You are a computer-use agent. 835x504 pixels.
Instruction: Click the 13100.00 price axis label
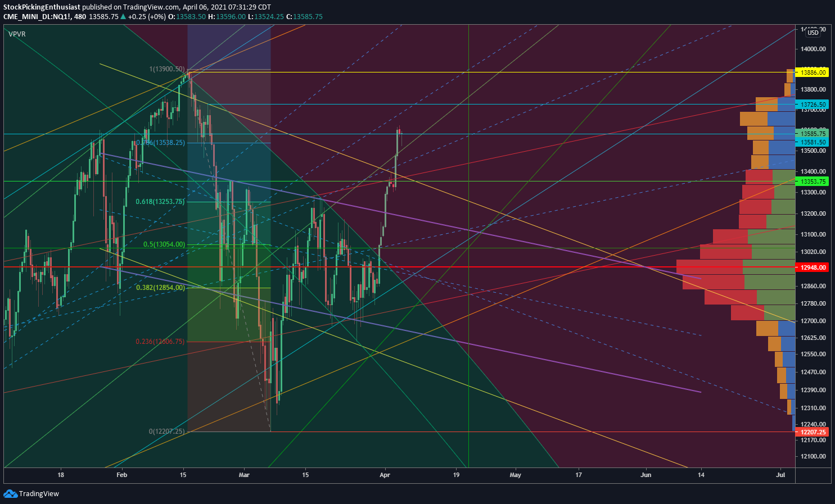click(813, 234)
